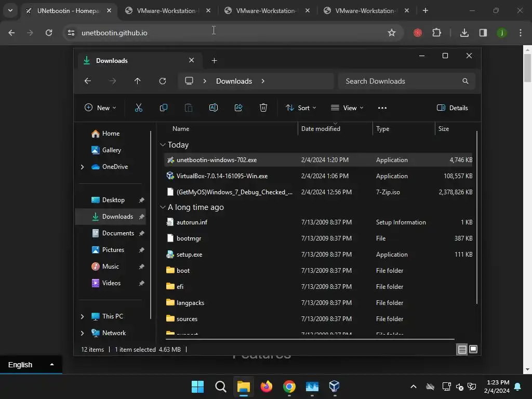Click the Chrome address bar URL
Screen dimensions: 532x399
pyautogui.click(x=114, y=33)
